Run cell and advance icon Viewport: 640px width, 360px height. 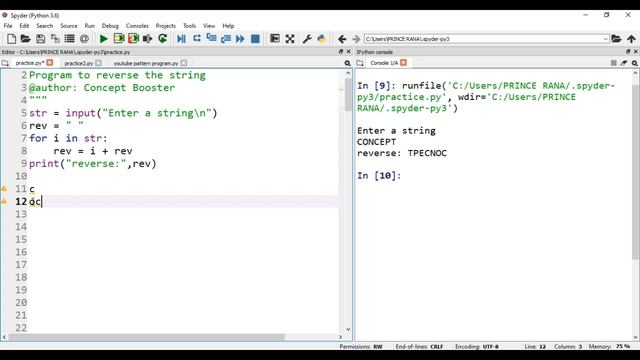coord(133,39)
